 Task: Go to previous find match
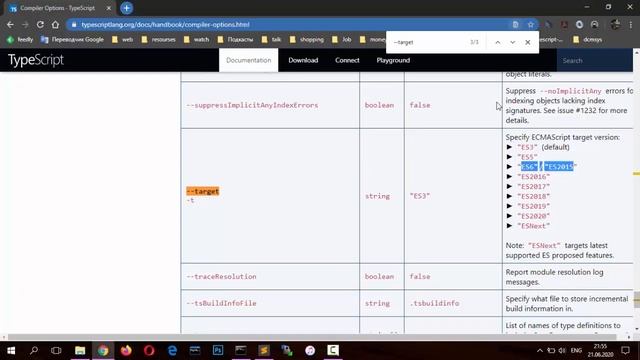click(x=498, y=42)
